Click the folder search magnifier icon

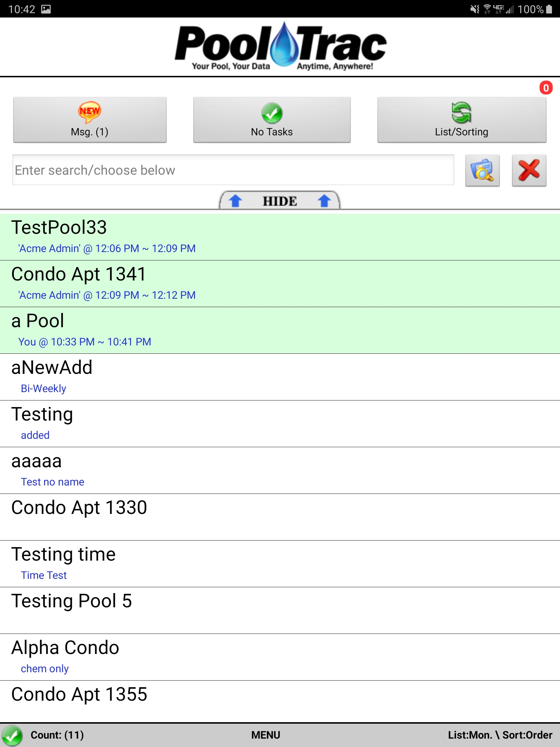click(482, 170)
